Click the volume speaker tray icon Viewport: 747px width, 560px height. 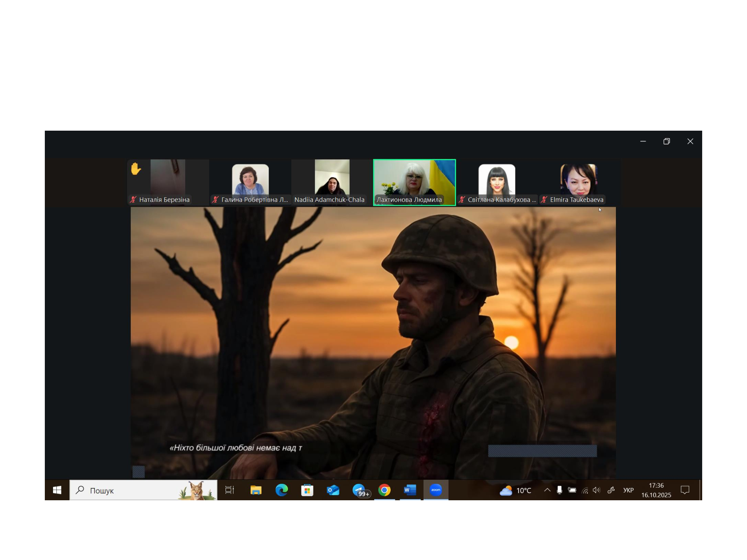pos(596,490)
